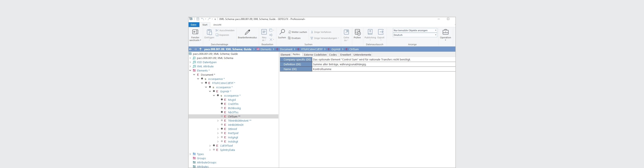Toggle the usage dot beside BtchBookg

pos(222,108)
